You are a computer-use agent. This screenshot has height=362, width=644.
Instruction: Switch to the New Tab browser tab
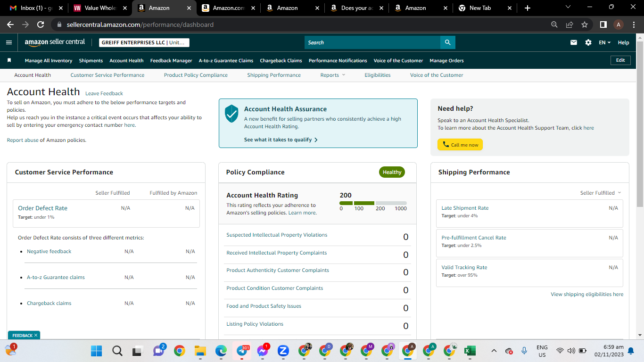[x=486, y=8]
